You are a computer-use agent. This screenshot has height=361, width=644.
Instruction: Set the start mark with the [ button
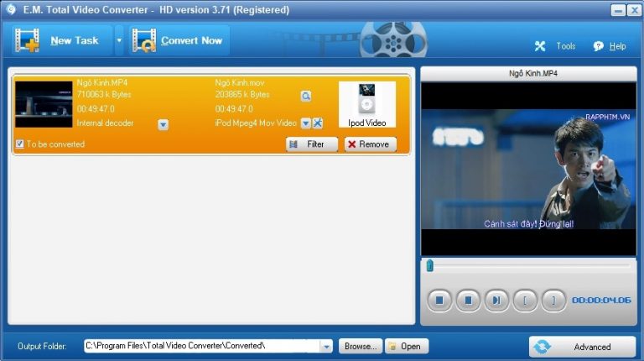coord(525,300)
